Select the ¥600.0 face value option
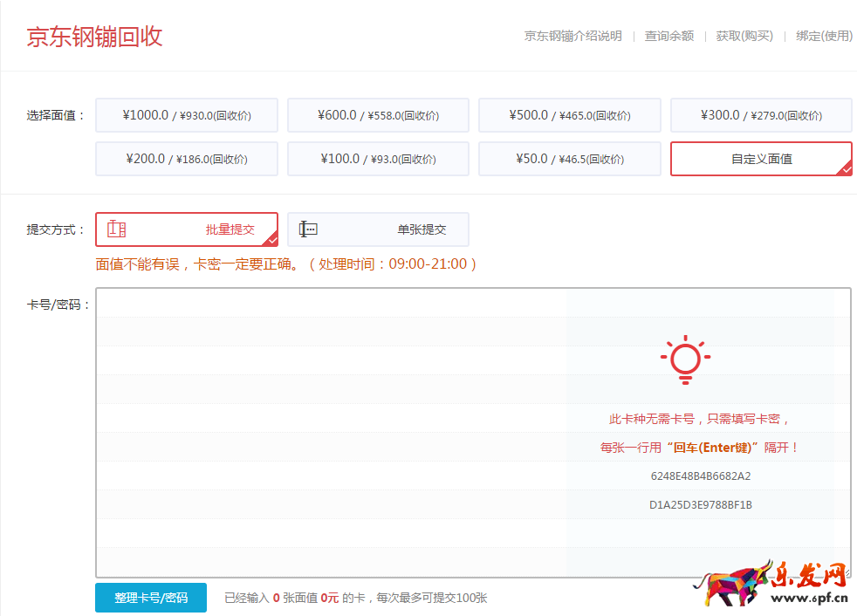The image size is (857, 616). pyautogui.click(x=378, y=115)
